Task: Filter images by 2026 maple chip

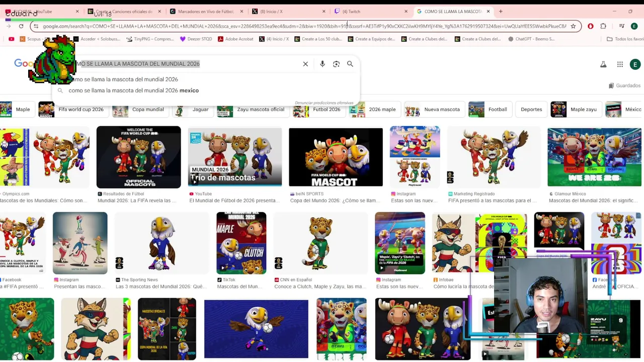Action: (374, 109)
